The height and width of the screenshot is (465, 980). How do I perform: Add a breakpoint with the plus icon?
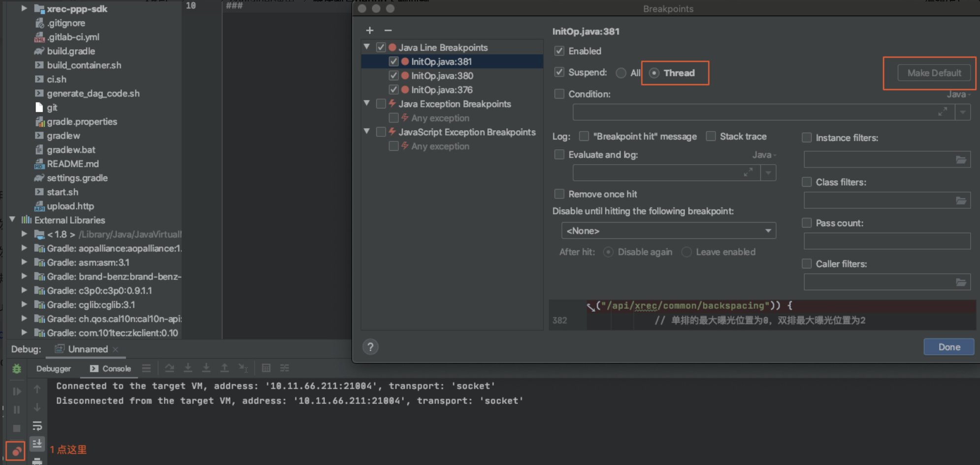click(369, 31)
